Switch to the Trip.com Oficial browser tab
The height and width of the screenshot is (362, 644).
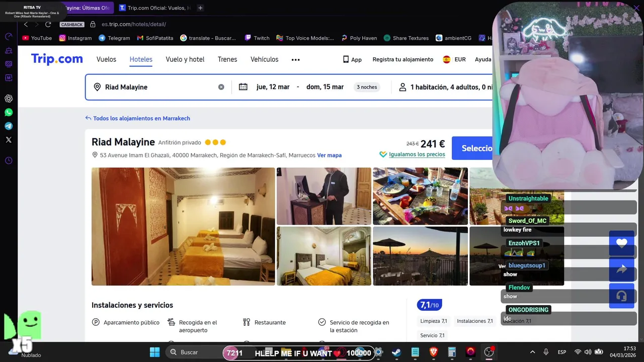coord(155,8)
